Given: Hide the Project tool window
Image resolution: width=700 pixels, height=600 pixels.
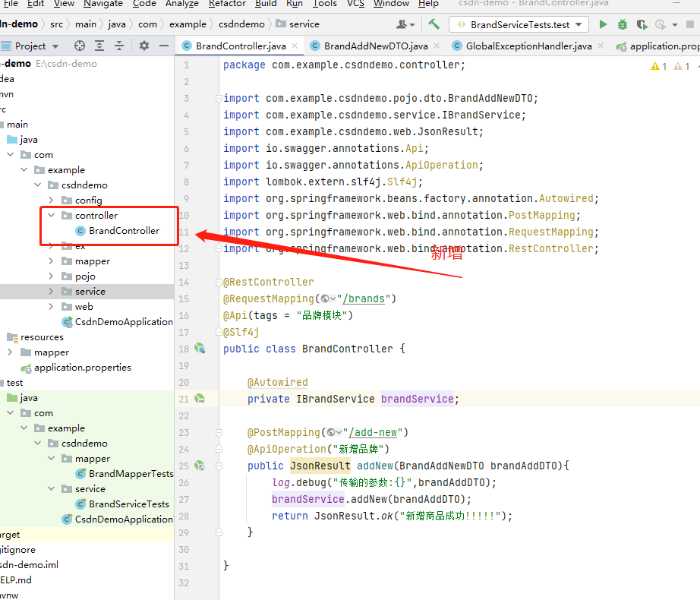Looking at the screenshot, I should click(x=163, y=46).
